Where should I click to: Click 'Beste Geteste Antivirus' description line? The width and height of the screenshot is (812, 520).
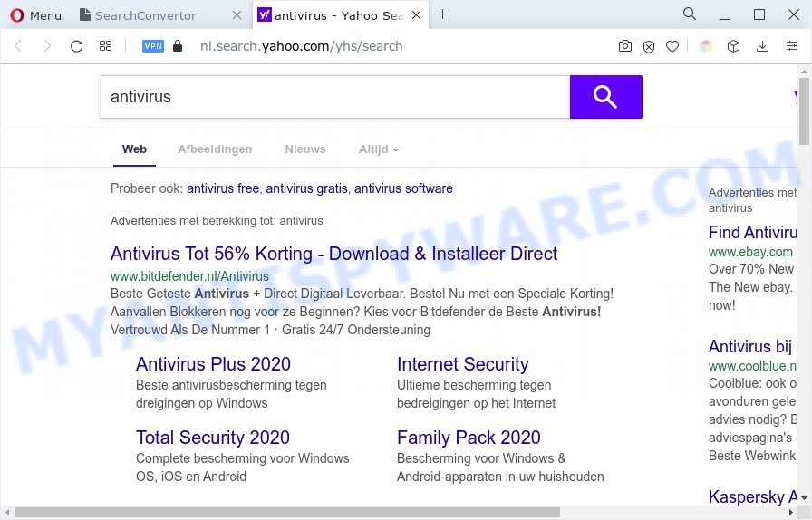[362, 294]
